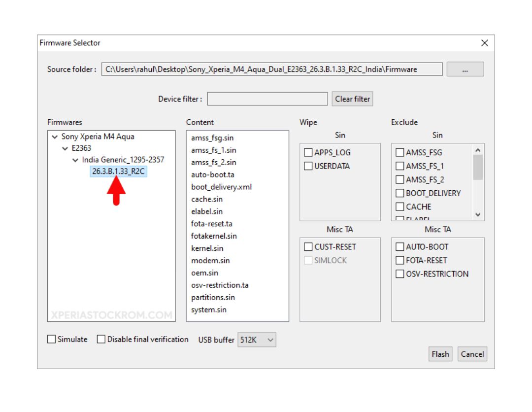Close the Firmware Selector dialog
Viewport: 532px width, 412px height.
pos(485,43)
